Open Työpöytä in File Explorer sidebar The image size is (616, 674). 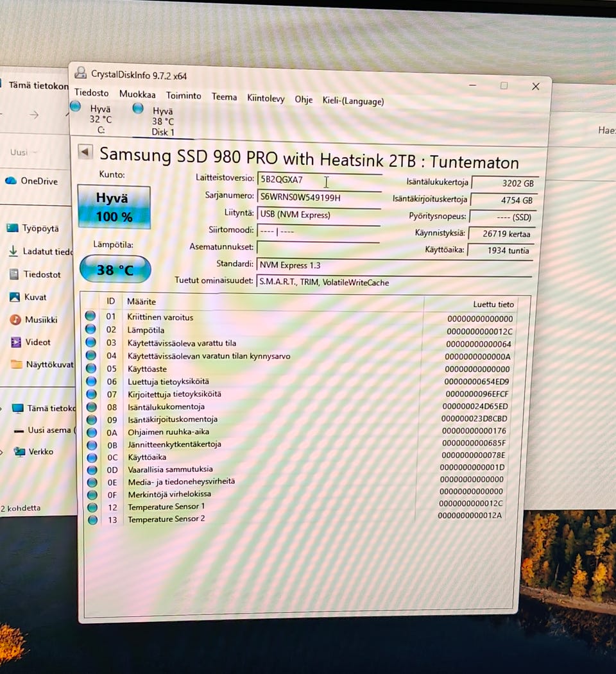[x=33, y=228]
